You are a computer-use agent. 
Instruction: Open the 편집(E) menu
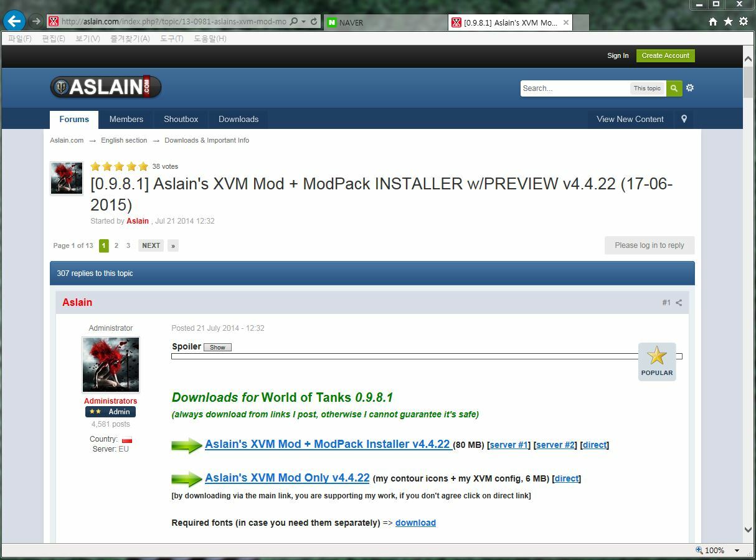pyautogui.click(x=54, y=39)
